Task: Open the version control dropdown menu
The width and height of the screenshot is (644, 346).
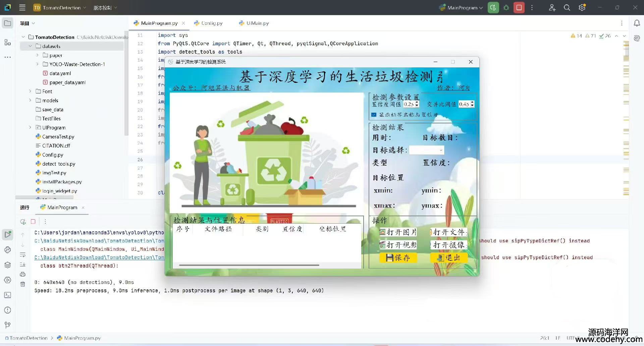Action: point(105,7)
